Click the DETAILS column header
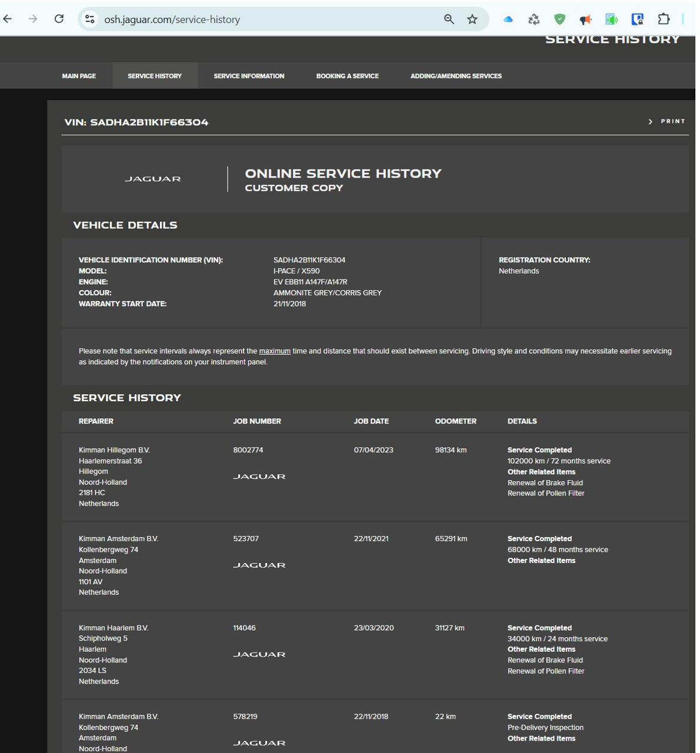This screenshot has width=700, height=753. 522,421
